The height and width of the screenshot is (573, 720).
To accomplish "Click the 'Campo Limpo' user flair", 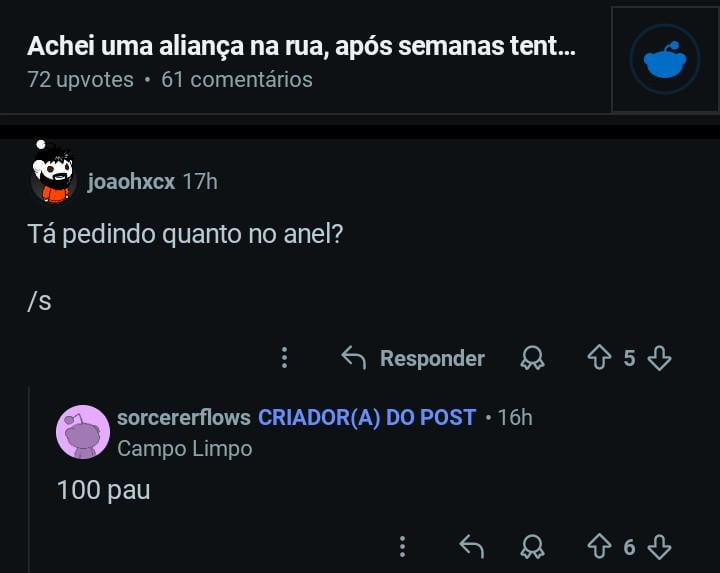I will pyautogui.click(x=184, y=448).
